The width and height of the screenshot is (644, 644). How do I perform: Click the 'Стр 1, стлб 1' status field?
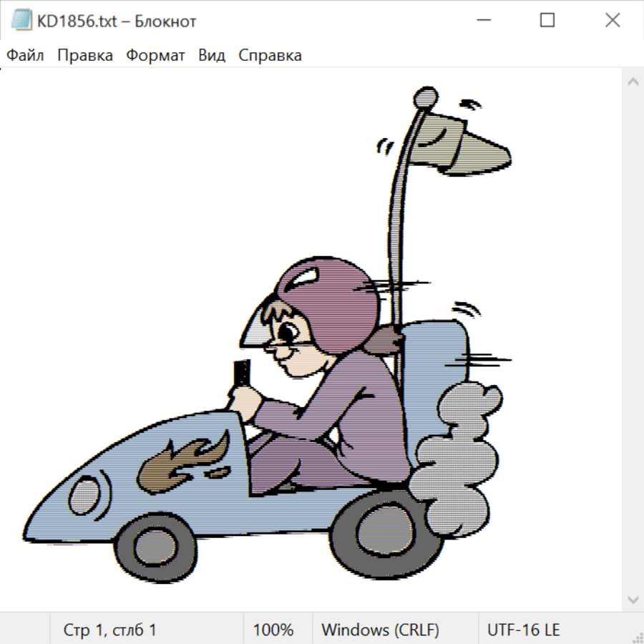pos(110,630)
